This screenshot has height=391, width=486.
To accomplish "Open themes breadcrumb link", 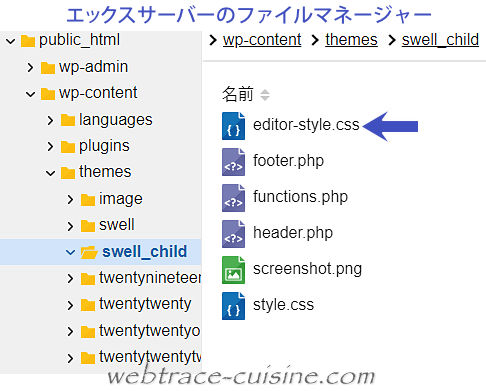I will [351, 40].
